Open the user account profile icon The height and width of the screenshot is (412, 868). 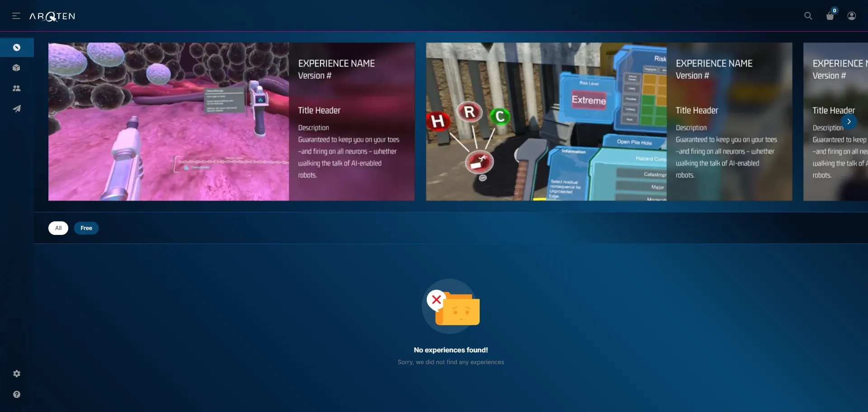click(x=852, y=16)
